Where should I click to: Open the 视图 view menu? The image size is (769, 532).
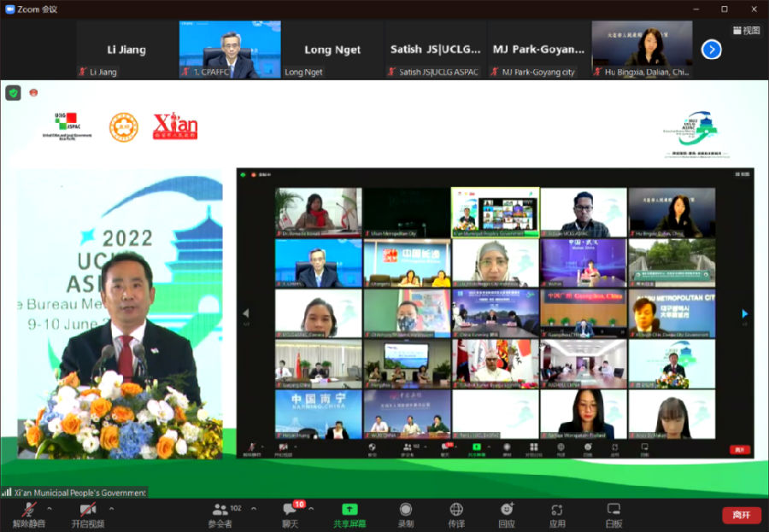click(746, 30)
